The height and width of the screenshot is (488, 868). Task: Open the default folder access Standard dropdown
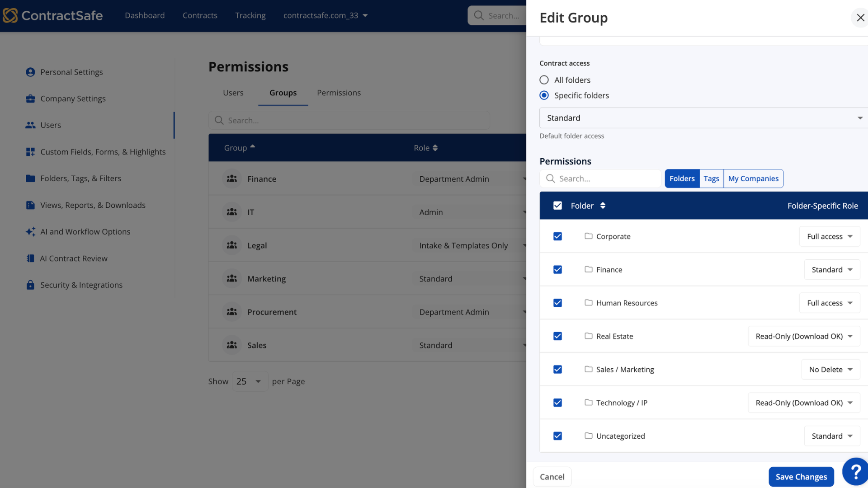click(703, 118)
